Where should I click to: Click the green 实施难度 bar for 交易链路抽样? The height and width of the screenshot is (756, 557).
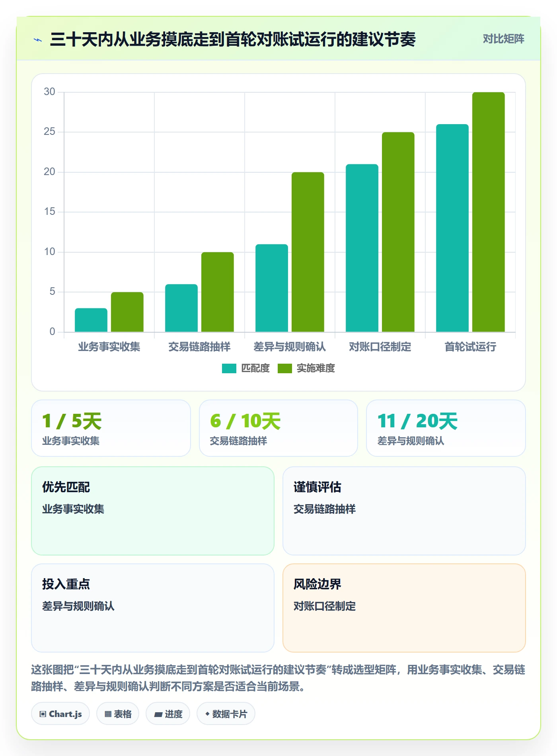pyautogui.click(x=218, y=292)
